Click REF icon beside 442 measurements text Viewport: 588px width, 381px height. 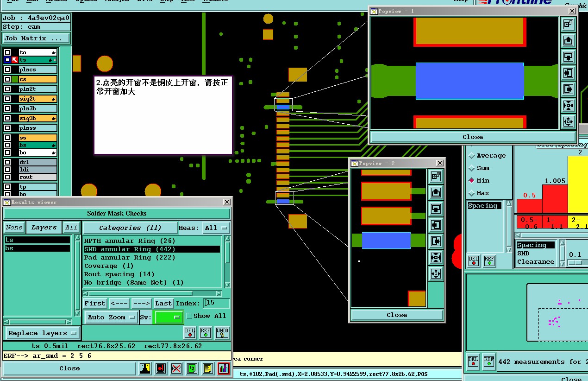(x=489, y=362)
